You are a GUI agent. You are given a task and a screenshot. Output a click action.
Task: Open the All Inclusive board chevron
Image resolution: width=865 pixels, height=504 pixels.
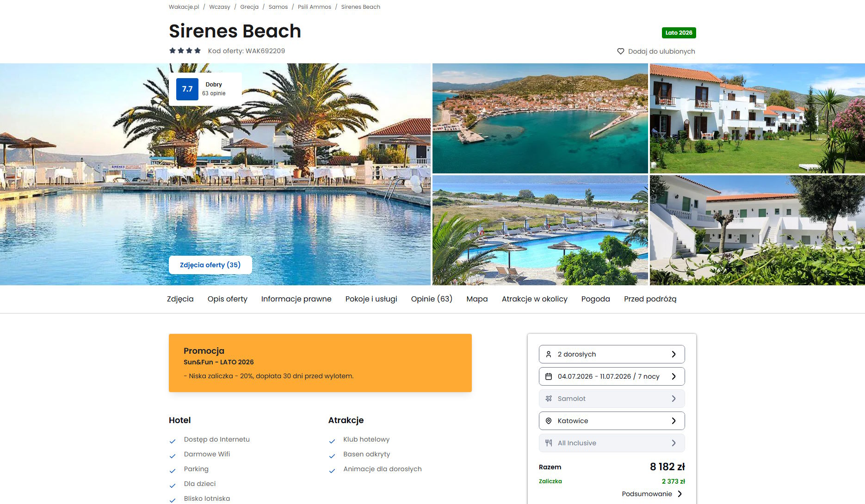point(674,443)
